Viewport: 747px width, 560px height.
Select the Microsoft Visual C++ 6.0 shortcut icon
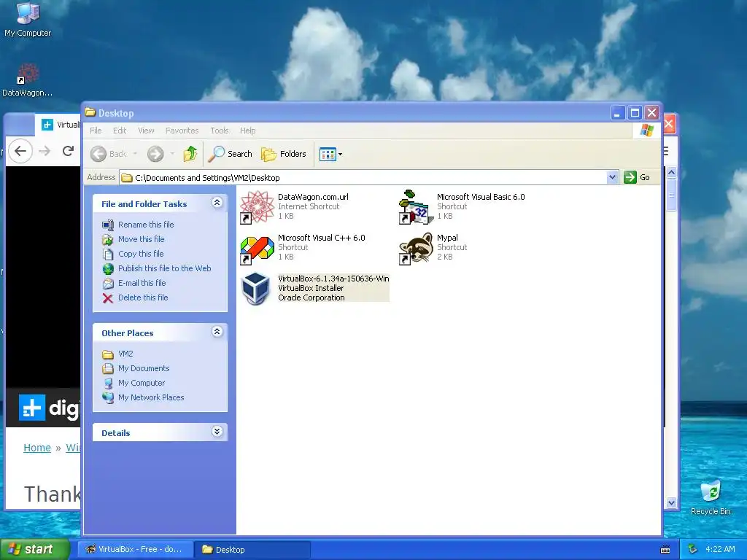tap(257, 249)
